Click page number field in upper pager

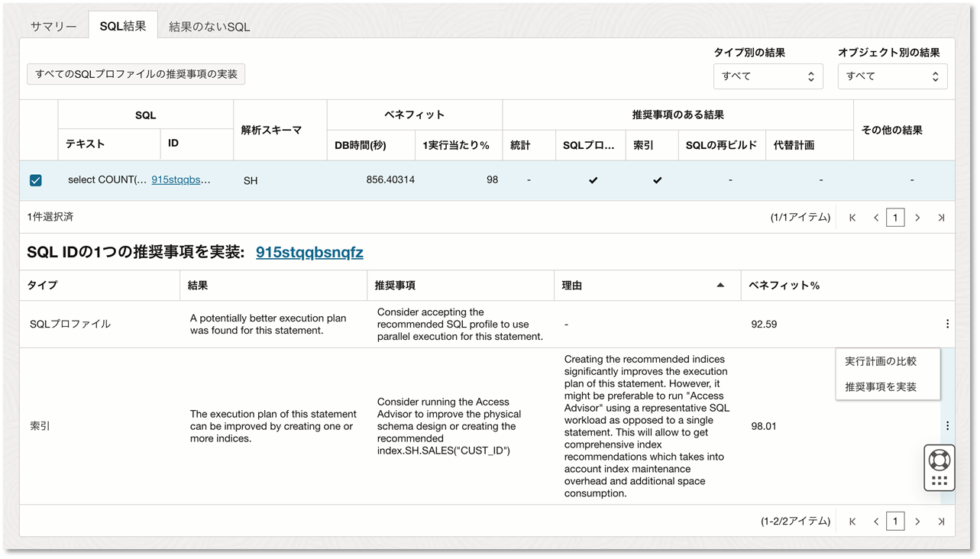tap(895, 218)
